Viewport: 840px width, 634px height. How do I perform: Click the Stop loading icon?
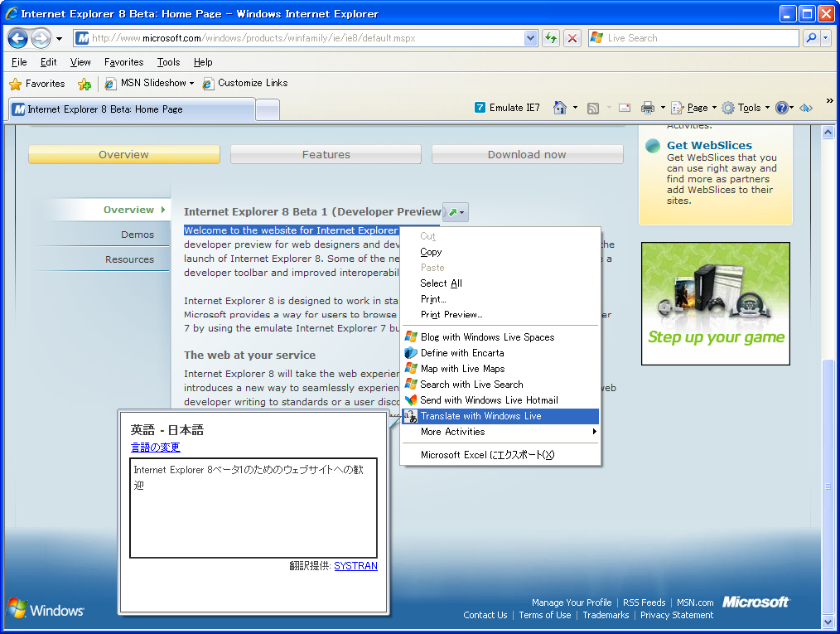[x=572, y=38]
